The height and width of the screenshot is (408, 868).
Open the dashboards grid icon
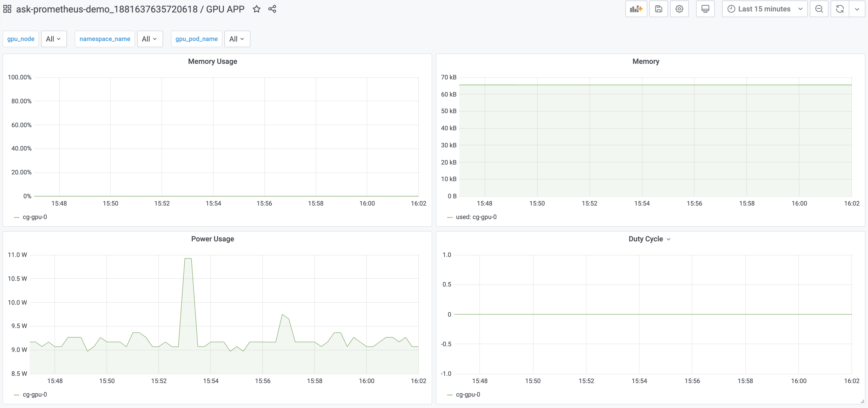(7, 9)
